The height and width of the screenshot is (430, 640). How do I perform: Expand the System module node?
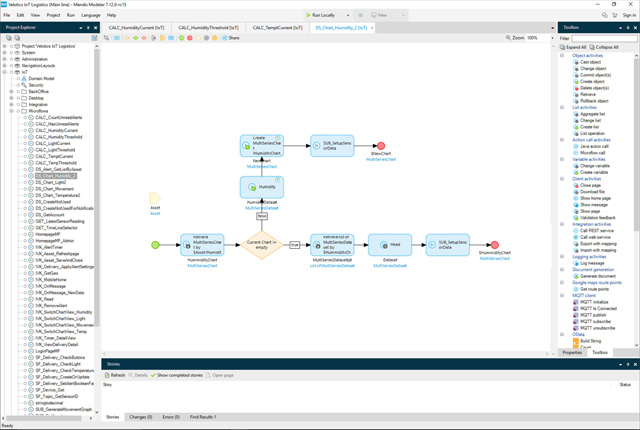coord(4,53)
